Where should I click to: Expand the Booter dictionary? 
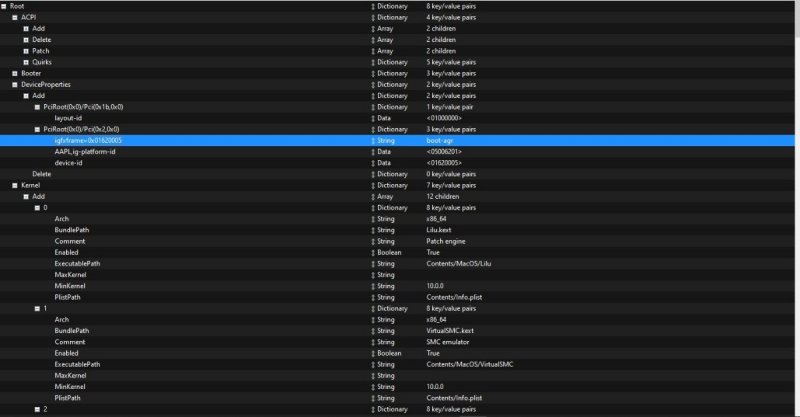pyautogui.click(x=15, y=73)
